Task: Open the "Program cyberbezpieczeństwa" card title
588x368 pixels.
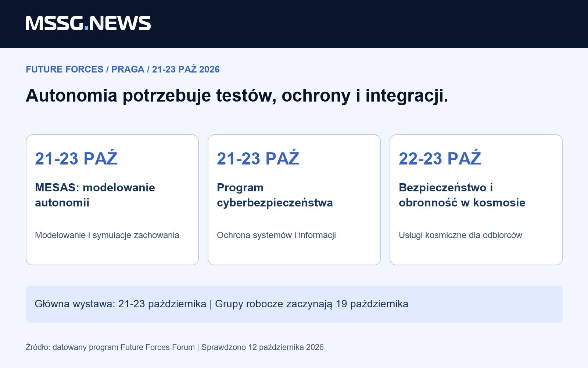Action: coord(275,195)
